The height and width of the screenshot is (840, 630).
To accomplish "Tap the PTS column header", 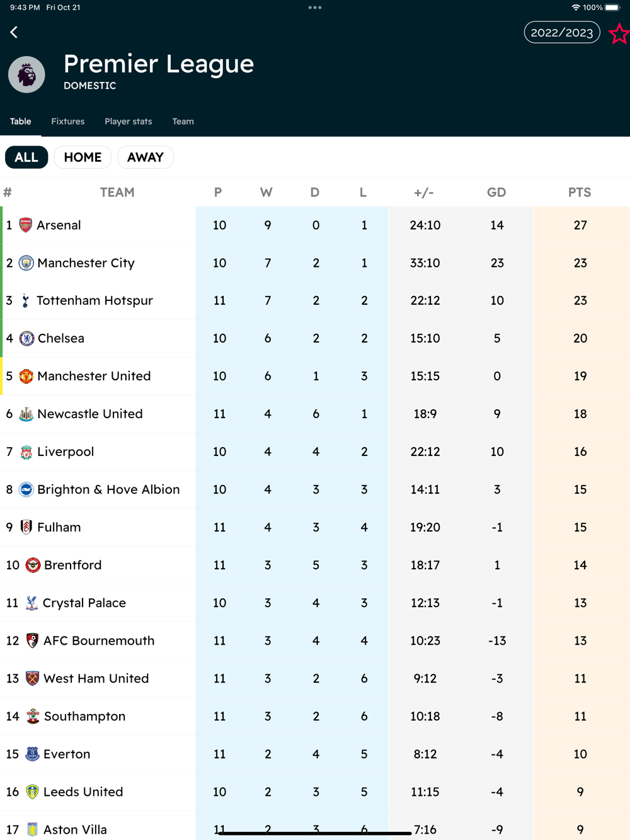I will tap(580, 193).
